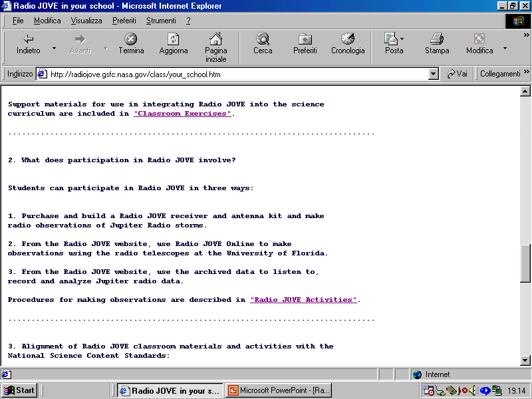Image resolution: width=532 pixels, height=399 pixels.
Task: Click the vertical scrollbar down arrow
Action: click(525, 360)
